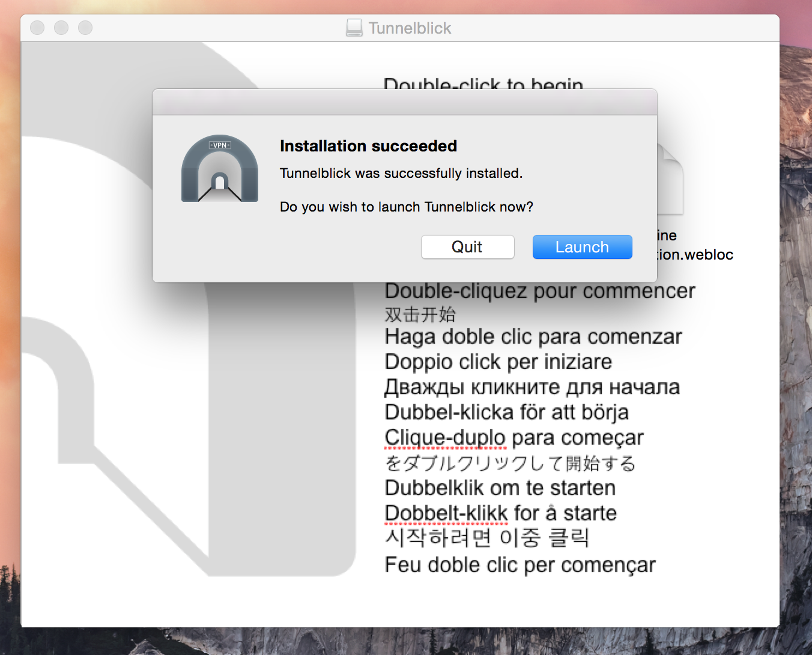
Task: Click the gray minimize button of Tunnelblick window
Action: (x=61, y=28)
